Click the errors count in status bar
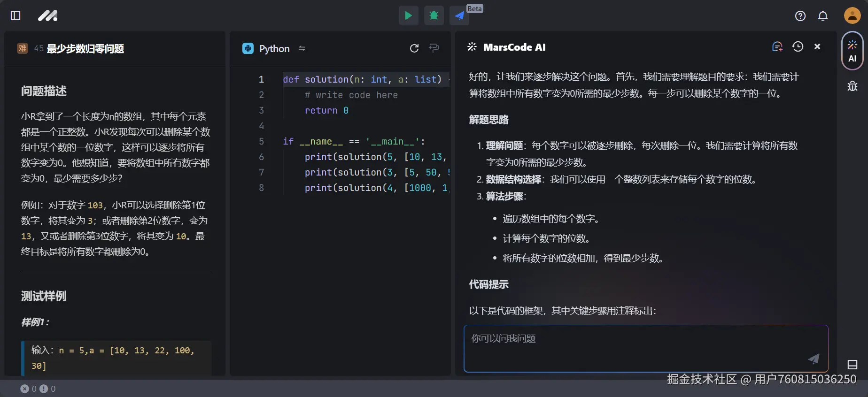The width and height of the screenshot is (868, 397). tap(28, 389)
